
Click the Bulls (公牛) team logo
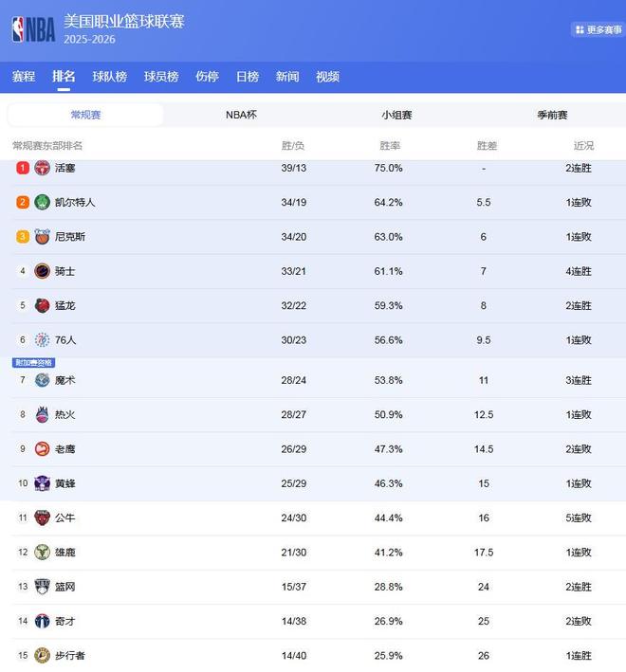pyautogui.click(x=42, y=518)
